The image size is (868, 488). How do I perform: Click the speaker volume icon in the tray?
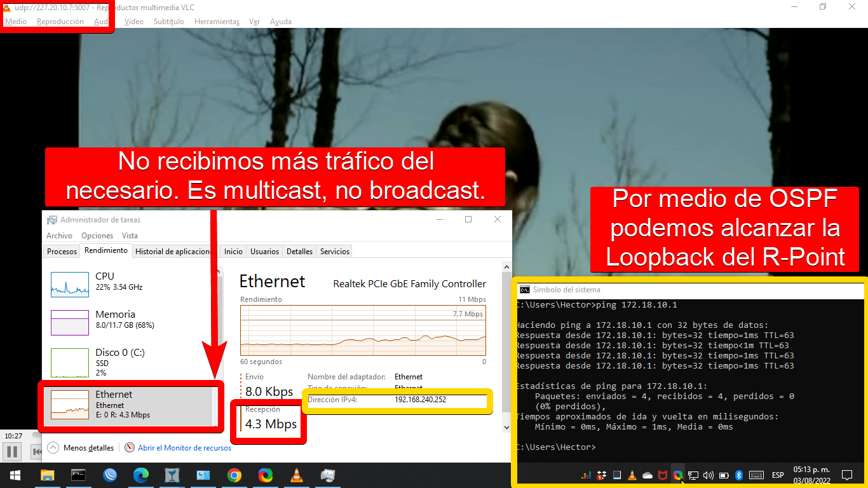coord(709,475)
